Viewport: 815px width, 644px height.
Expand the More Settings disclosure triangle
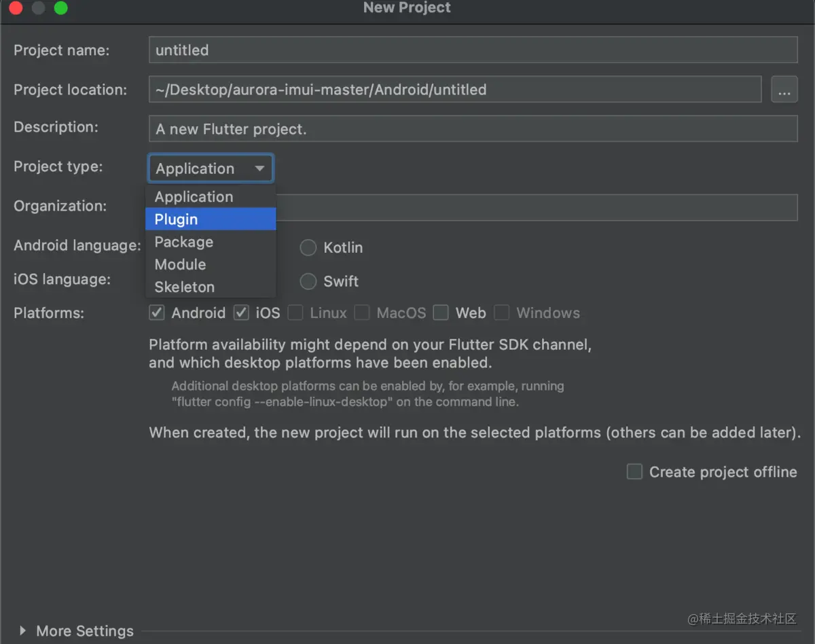pyautogui.click(x=23, y=630)
